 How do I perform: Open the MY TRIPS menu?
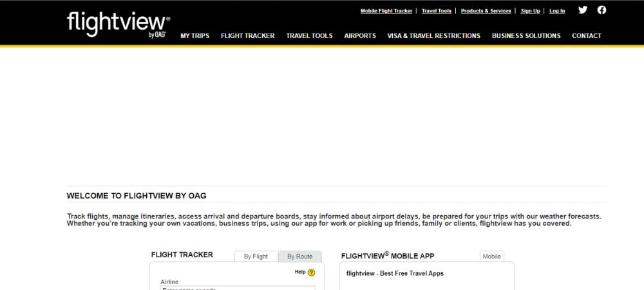point(194,35)
